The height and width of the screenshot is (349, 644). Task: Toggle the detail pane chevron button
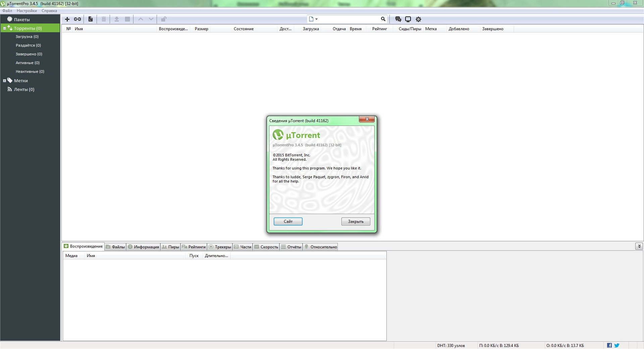coord(639,246)
